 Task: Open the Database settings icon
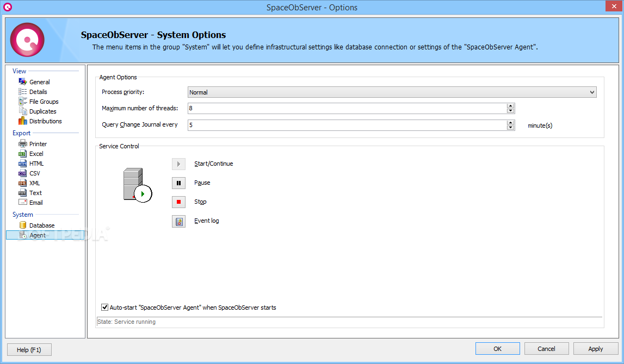pos(23,225)
